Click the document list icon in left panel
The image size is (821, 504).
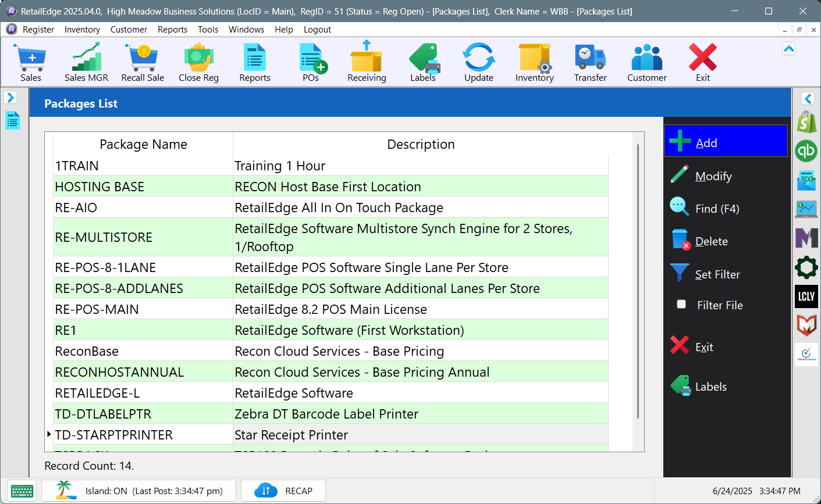[x=13, y=120]
